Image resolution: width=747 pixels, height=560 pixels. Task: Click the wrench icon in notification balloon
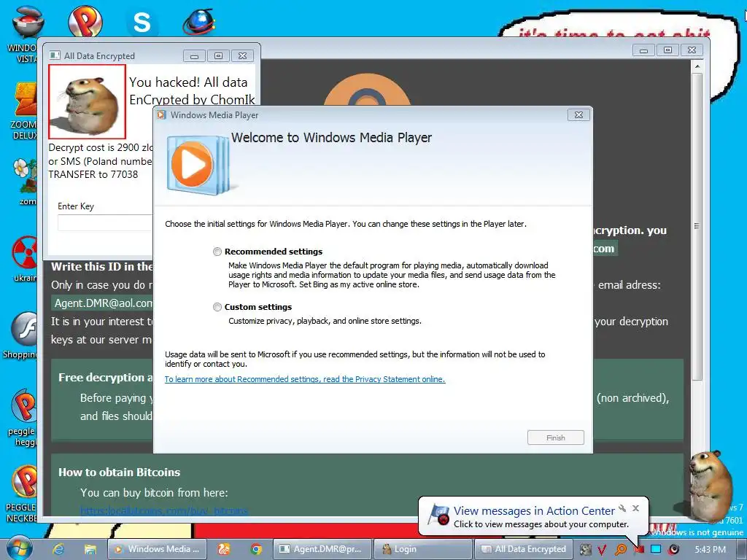click(622, 508)
